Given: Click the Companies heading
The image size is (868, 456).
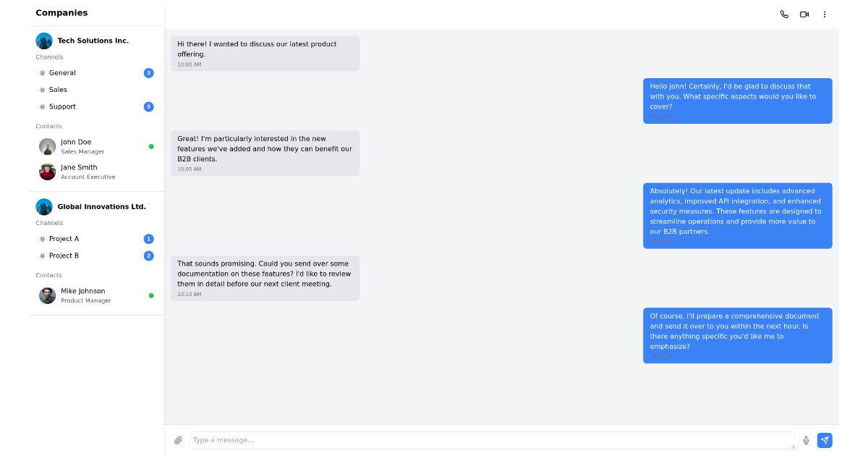Looking at the screenshot, I should (x=61, y=12).
